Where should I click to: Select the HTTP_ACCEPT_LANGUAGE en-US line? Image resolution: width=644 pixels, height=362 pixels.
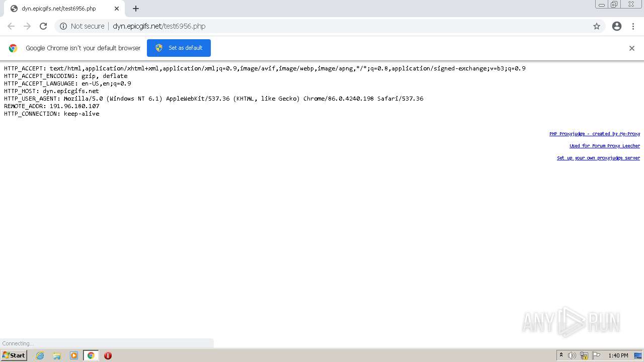[67, 83]
